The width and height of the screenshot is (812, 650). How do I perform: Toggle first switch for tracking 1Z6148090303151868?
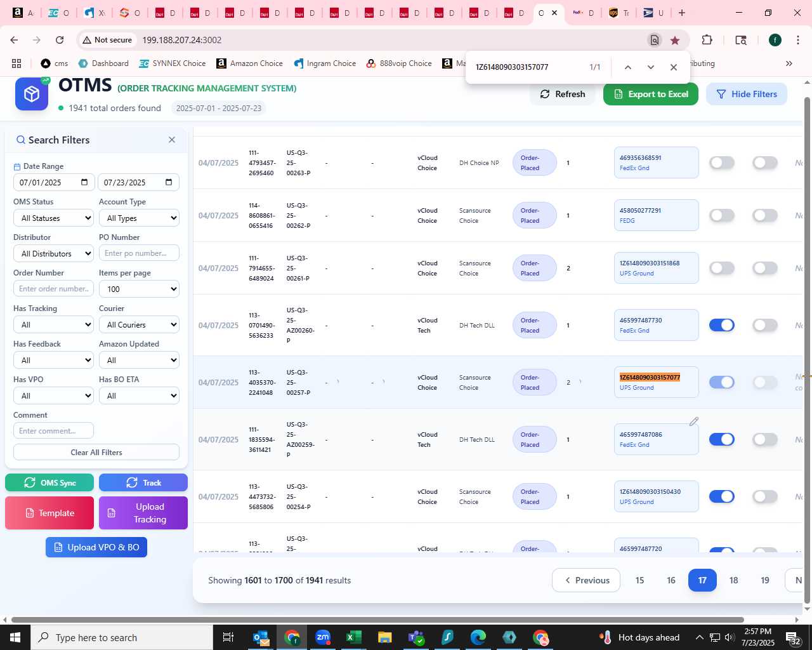(722, 269)
